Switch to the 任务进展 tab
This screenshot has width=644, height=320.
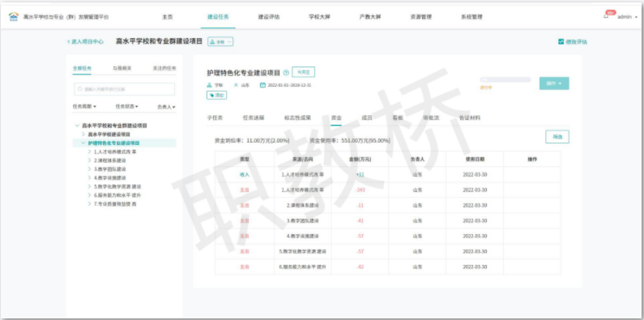[x=254, y=117]
